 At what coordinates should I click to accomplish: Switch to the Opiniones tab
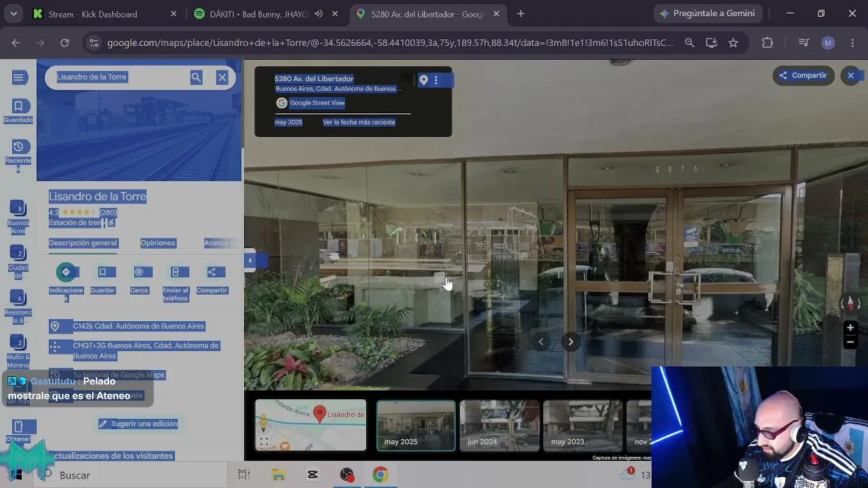tap(158, 243)
